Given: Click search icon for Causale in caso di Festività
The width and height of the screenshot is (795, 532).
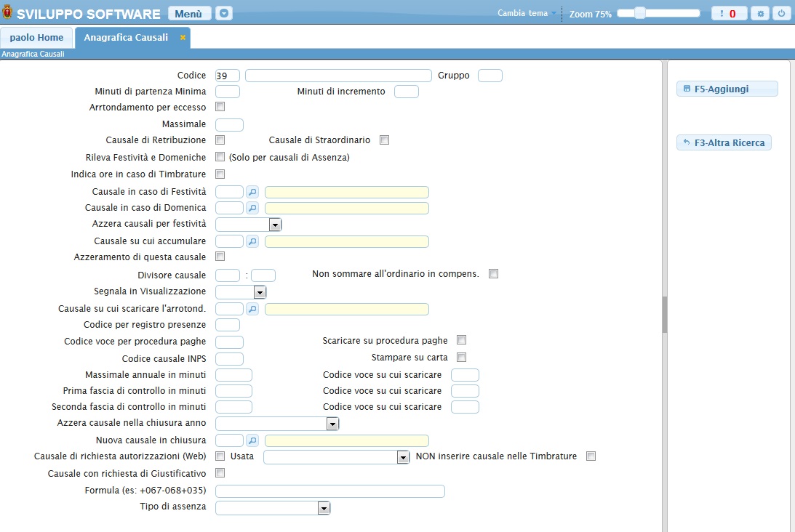Looking at the screenshot, I should pos(252,192).
